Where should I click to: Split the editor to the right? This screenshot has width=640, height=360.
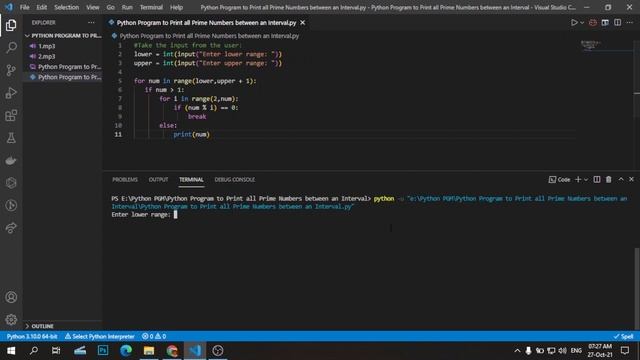pos(618,22)
